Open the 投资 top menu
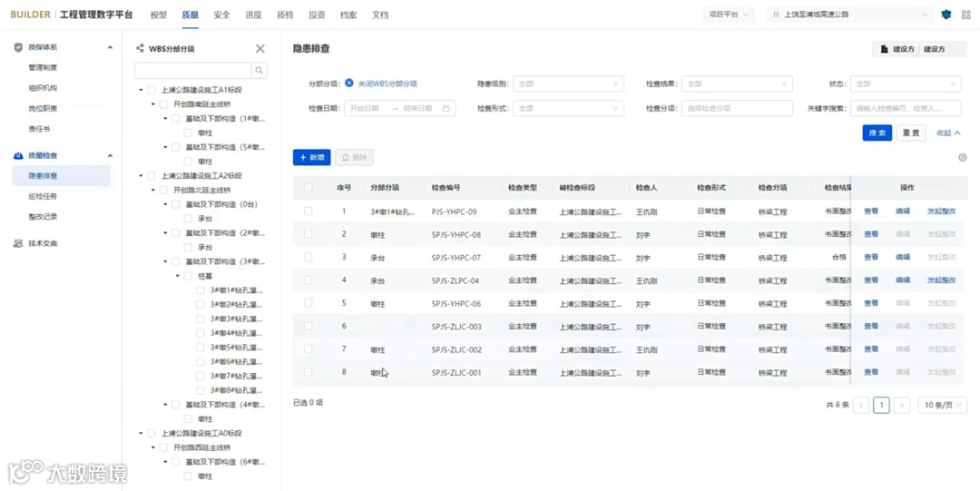 317,15
